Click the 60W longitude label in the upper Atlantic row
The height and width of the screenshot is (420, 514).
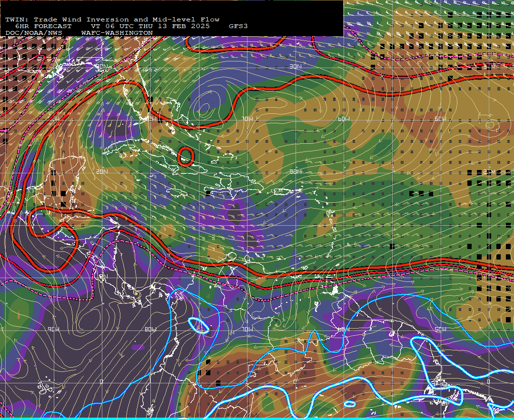point(344,119)
